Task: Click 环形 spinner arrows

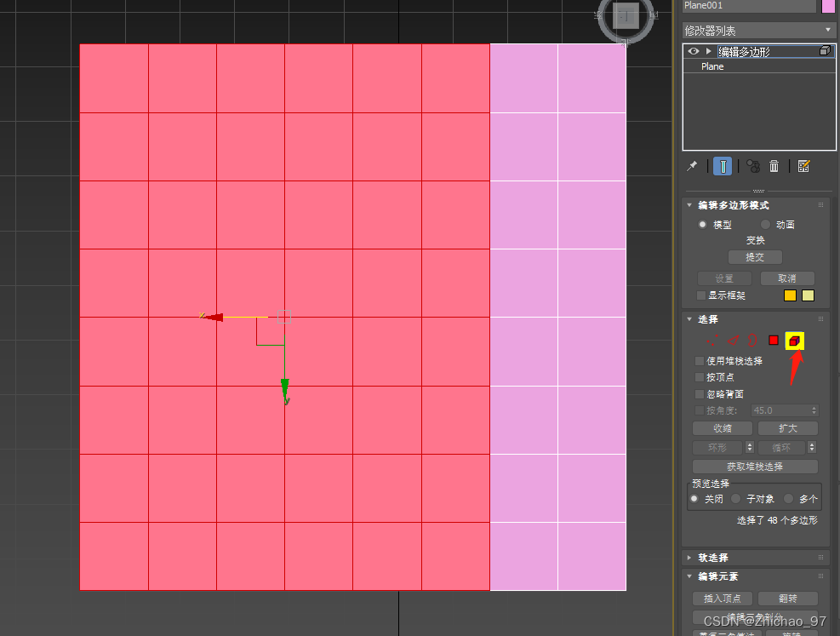Action: click(750, 447)
